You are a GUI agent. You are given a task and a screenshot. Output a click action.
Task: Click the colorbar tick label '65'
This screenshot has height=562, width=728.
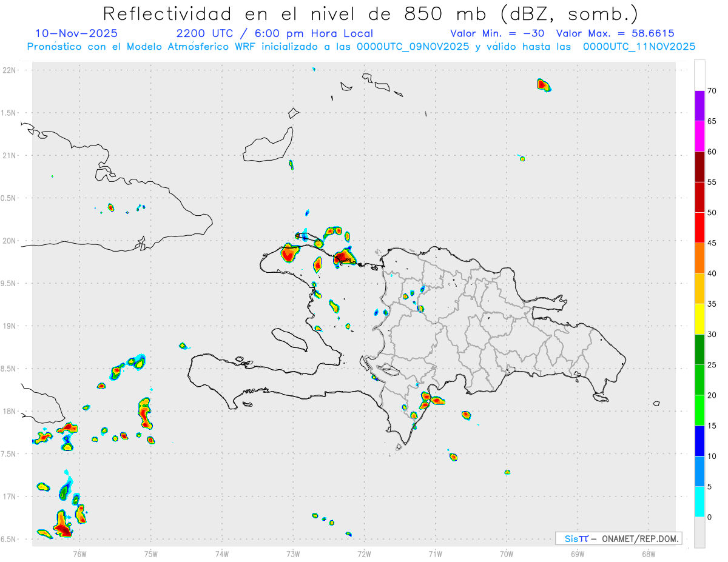pos(712,121)
